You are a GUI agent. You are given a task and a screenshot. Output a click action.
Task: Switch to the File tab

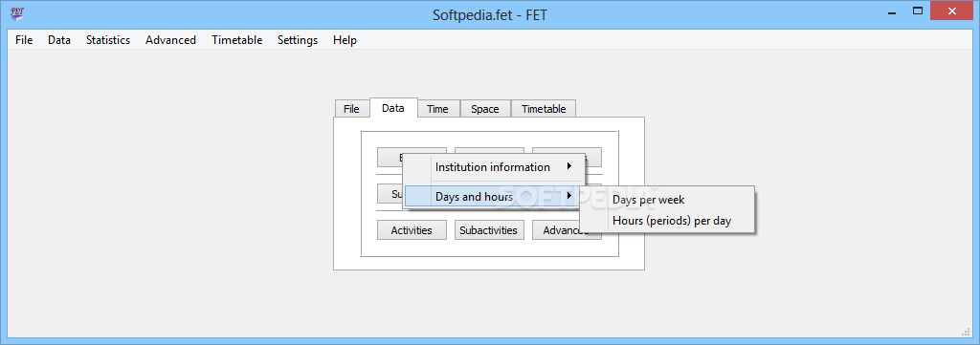(351, 109)
